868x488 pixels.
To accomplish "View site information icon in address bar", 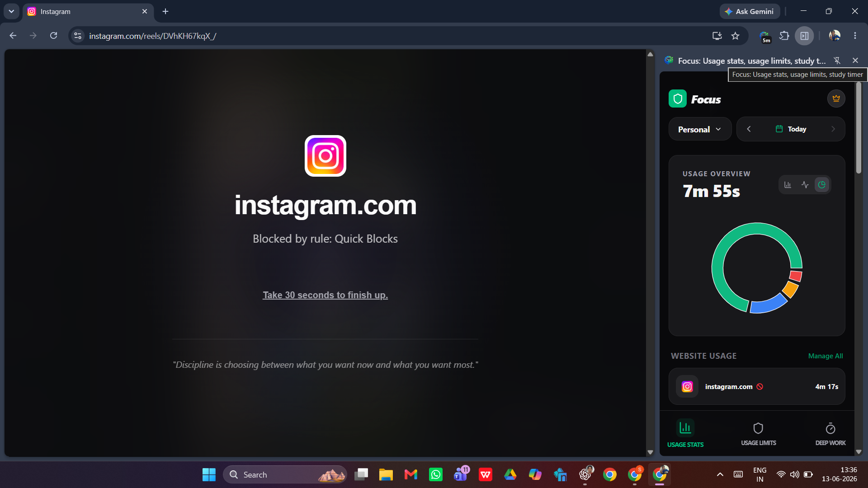I will 78,36.
